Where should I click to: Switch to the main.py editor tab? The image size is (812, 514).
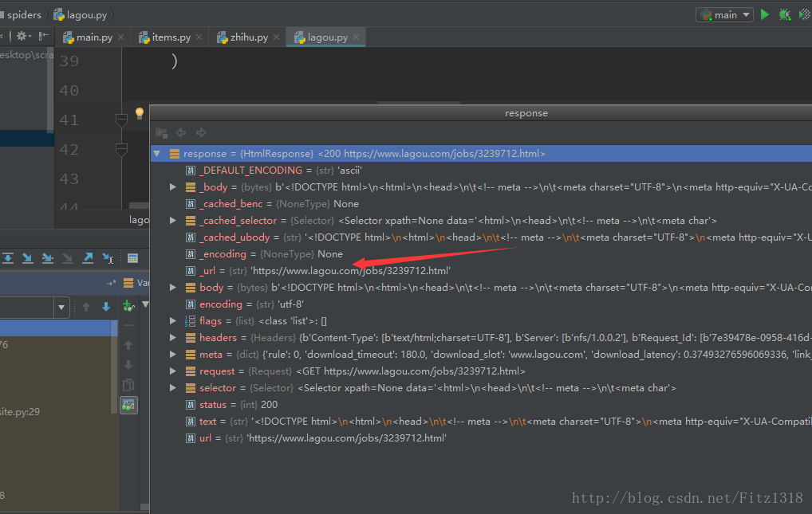tap(93, 37)
